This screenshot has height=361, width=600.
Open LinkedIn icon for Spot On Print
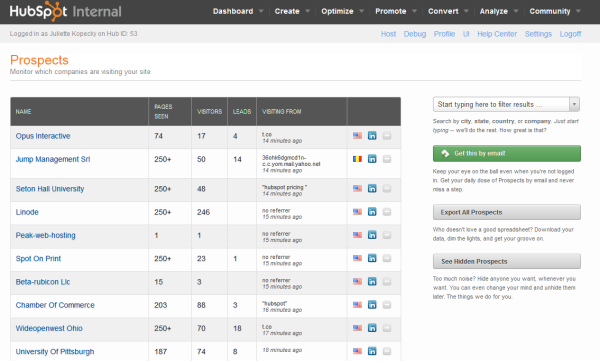372,258
